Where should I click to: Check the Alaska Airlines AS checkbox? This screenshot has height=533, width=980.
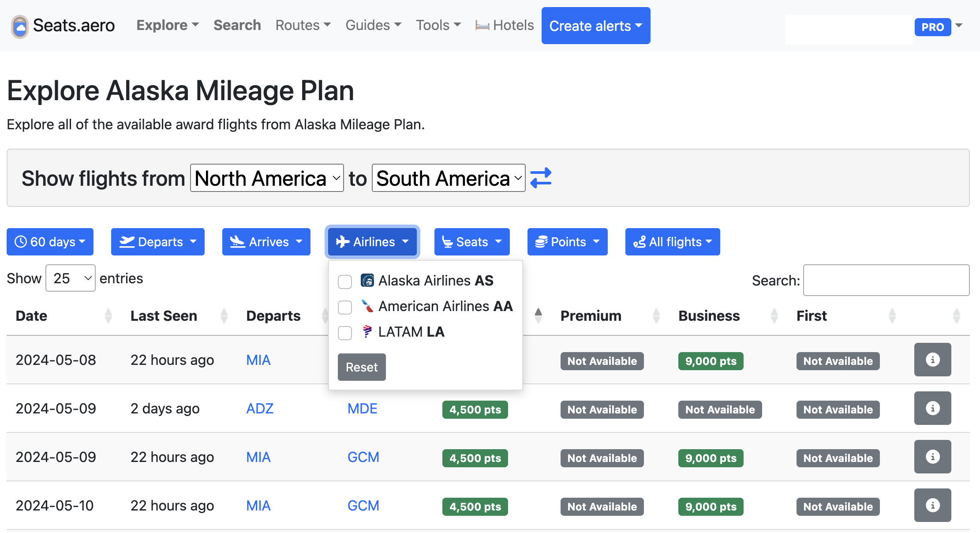click(345, 282)
